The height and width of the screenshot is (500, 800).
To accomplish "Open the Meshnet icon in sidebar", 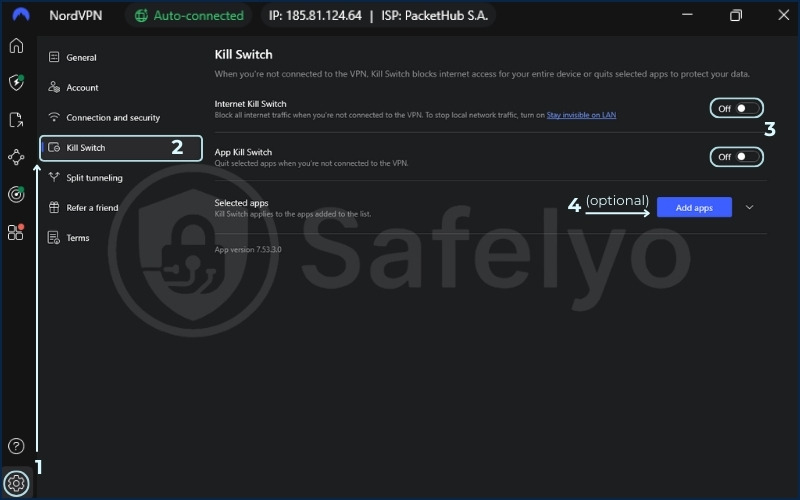I will pos(16,157).
